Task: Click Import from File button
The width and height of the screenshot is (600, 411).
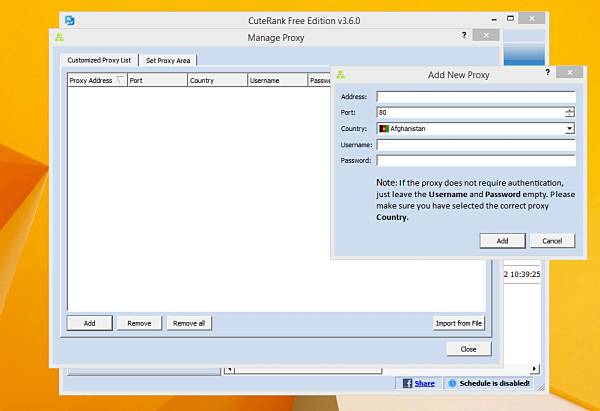Action: (x=458, y=323)
